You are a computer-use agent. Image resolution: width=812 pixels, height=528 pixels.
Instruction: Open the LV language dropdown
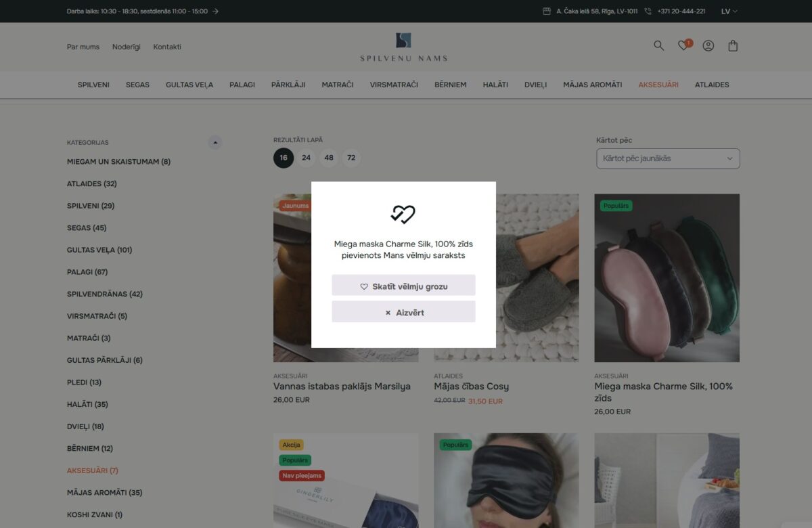729,11
